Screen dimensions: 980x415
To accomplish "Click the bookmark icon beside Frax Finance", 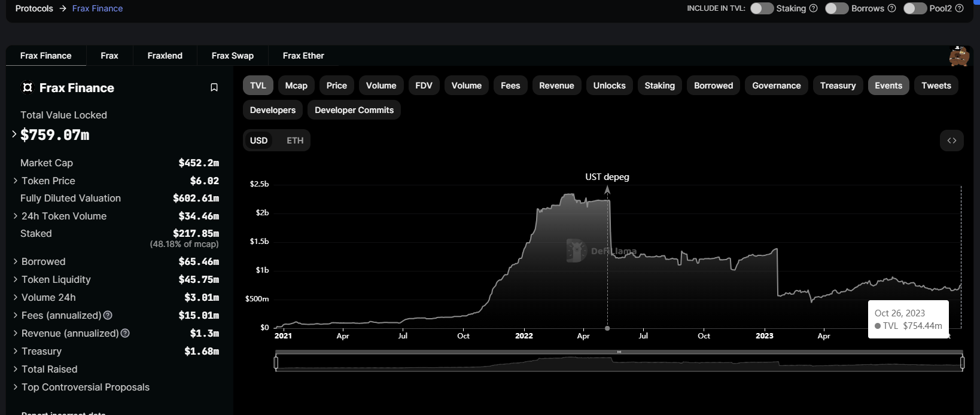I will coord(214,88).
